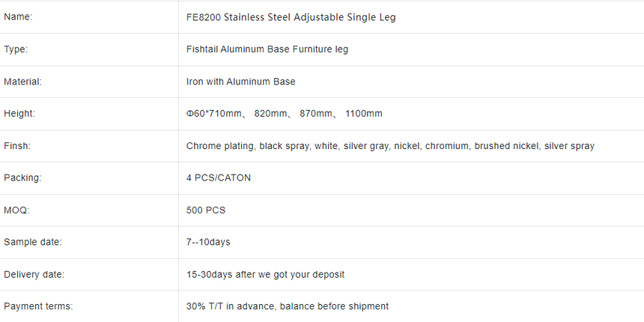
Task: Click the 'MOQ:' label
Action: 16,210
